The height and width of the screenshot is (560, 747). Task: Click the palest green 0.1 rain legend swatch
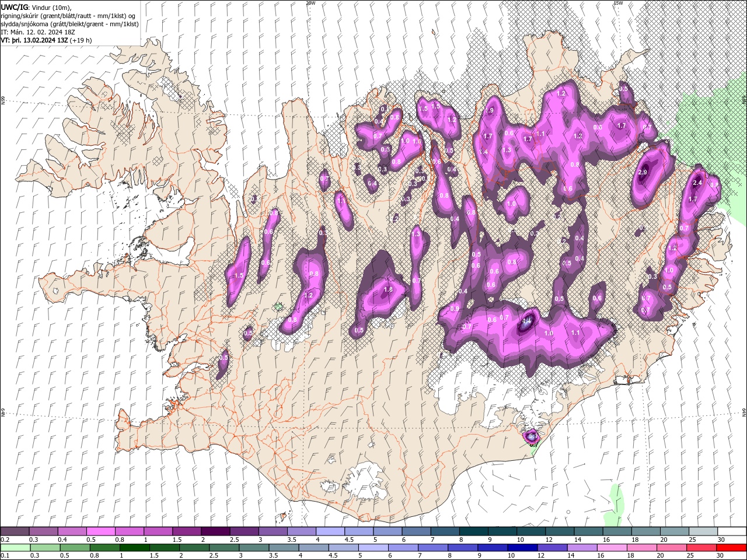[15, 548]
